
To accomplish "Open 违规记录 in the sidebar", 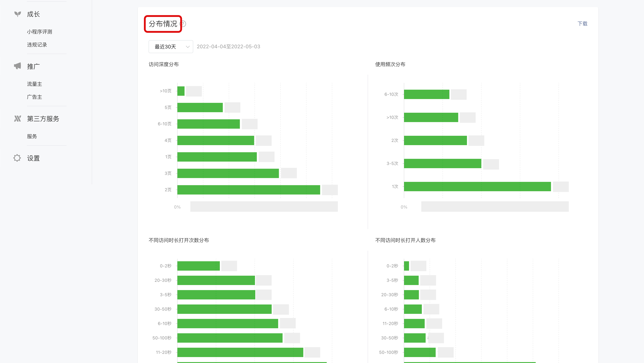I will click(x=37, y=45).
